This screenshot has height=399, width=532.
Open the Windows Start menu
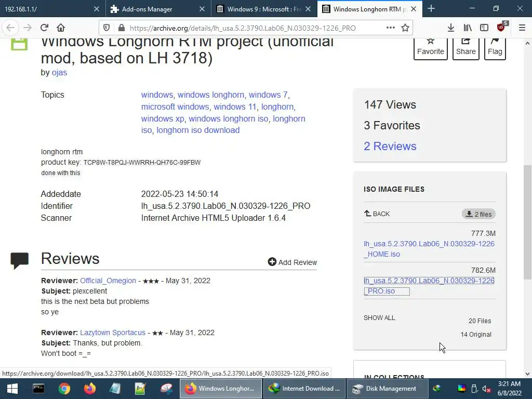12,389
